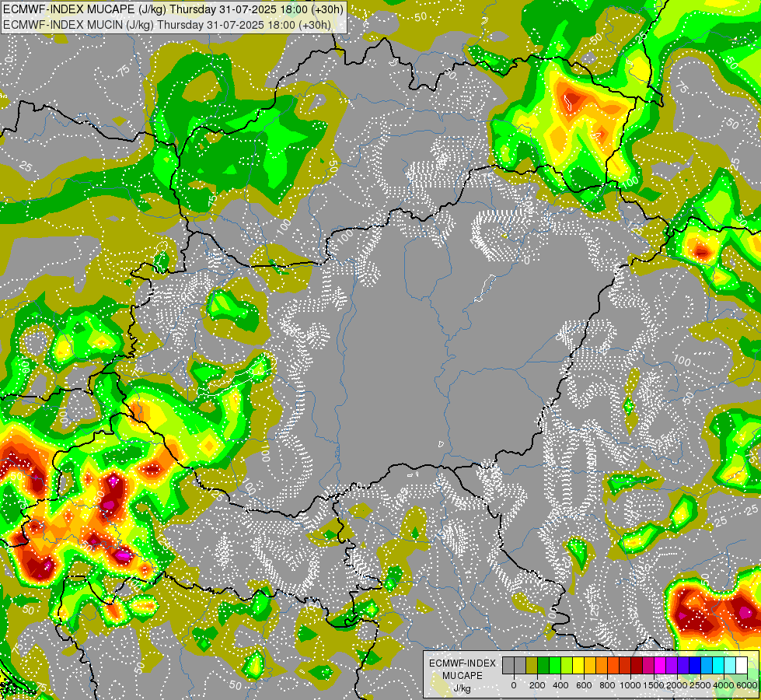
Task: Click the legend value 200
Action: click(x=537, y=685)
